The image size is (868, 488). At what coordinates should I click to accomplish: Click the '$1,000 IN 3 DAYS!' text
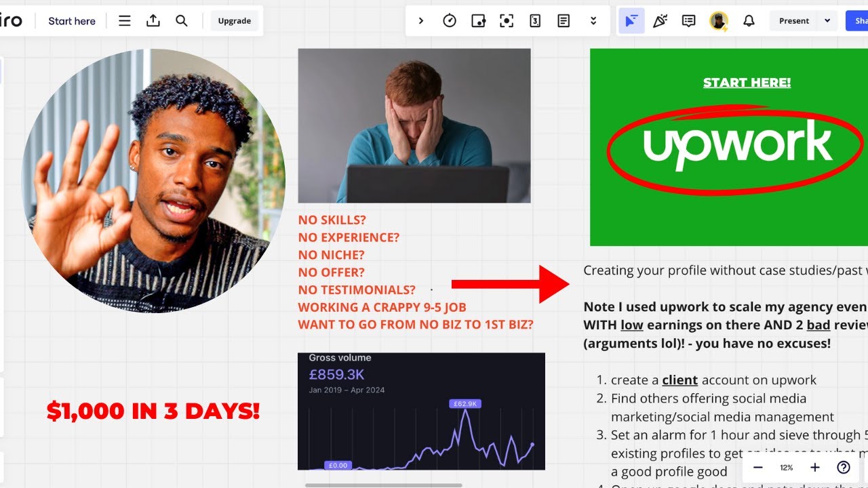click(153, 411)
